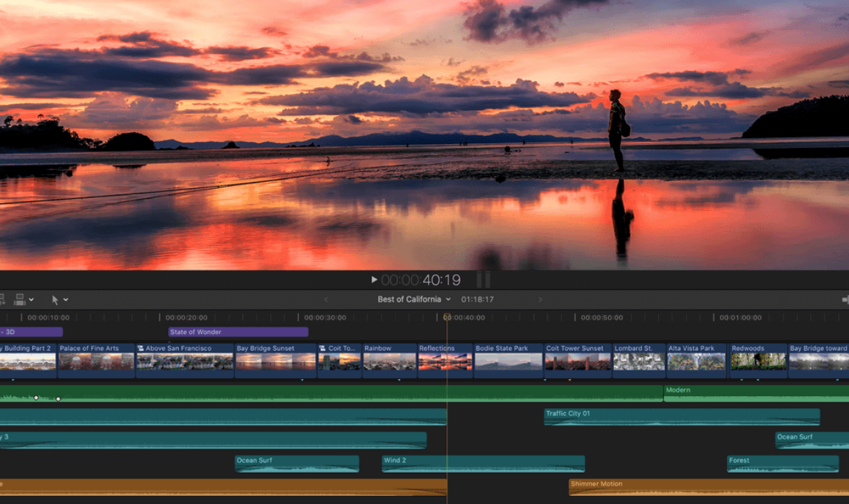Select the Bodie State Park clip thumbnail

point(509,361)
